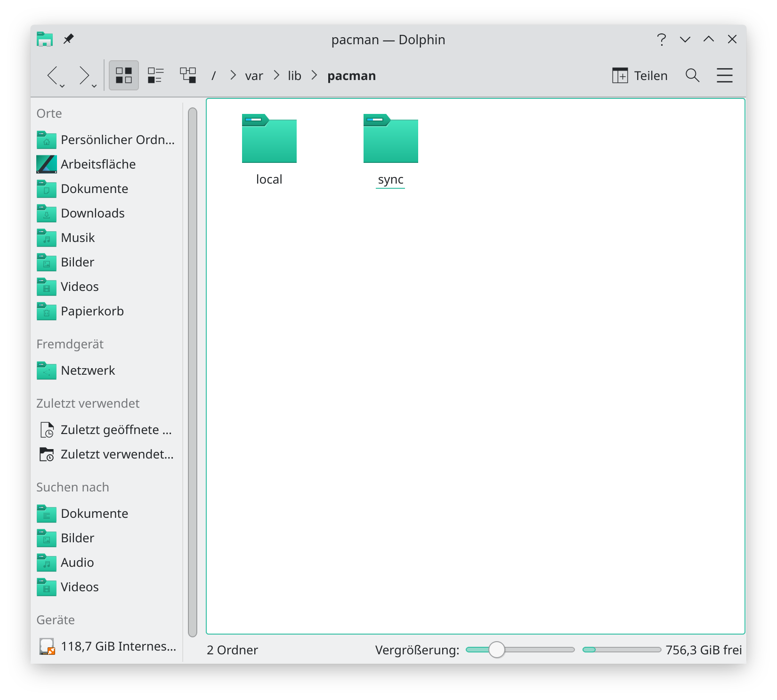This screenshot has width=777, height=700.
Task: Click the 756,3 GiB frei text
Action: point(704,650)
